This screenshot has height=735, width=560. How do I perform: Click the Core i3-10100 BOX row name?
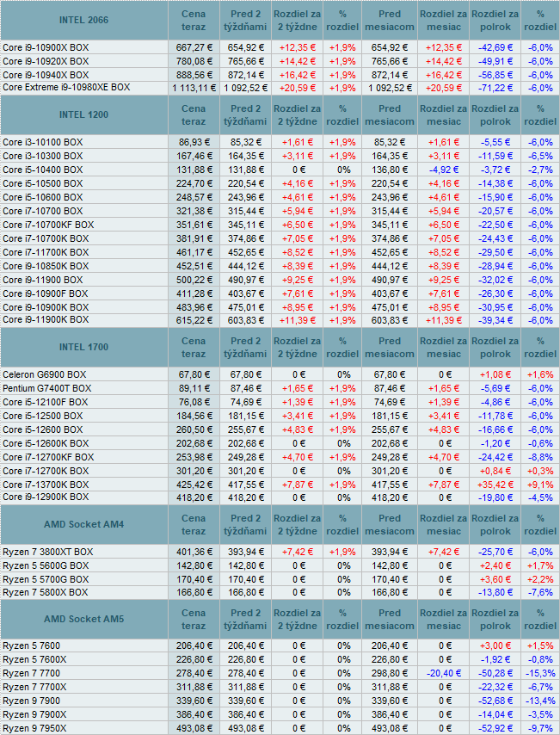click(43, 143)
